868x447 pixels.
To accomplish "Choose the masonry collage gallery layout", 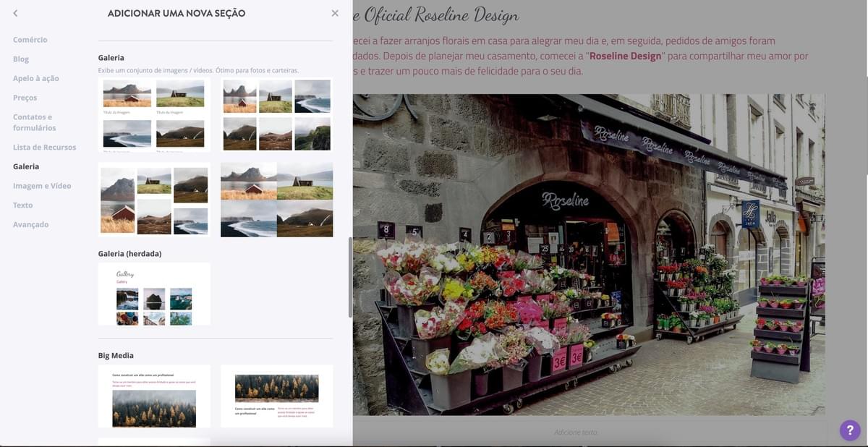I will 154,200.
